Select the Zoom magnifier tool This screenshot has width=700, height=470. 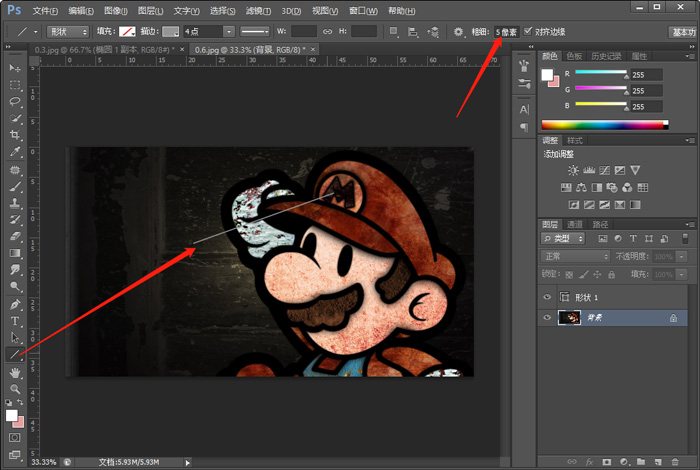coord(15,389)
